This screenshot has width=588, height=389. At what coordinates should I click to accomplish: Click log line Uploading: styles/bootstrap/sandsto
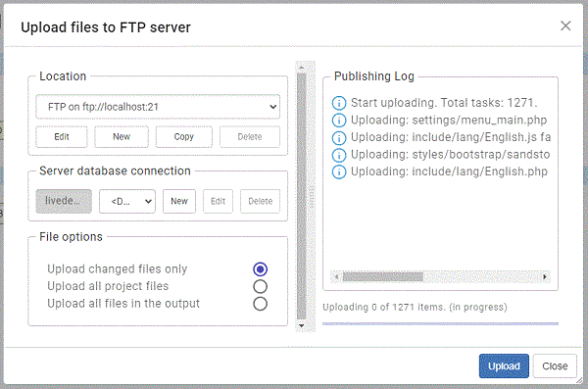(451, 155)
